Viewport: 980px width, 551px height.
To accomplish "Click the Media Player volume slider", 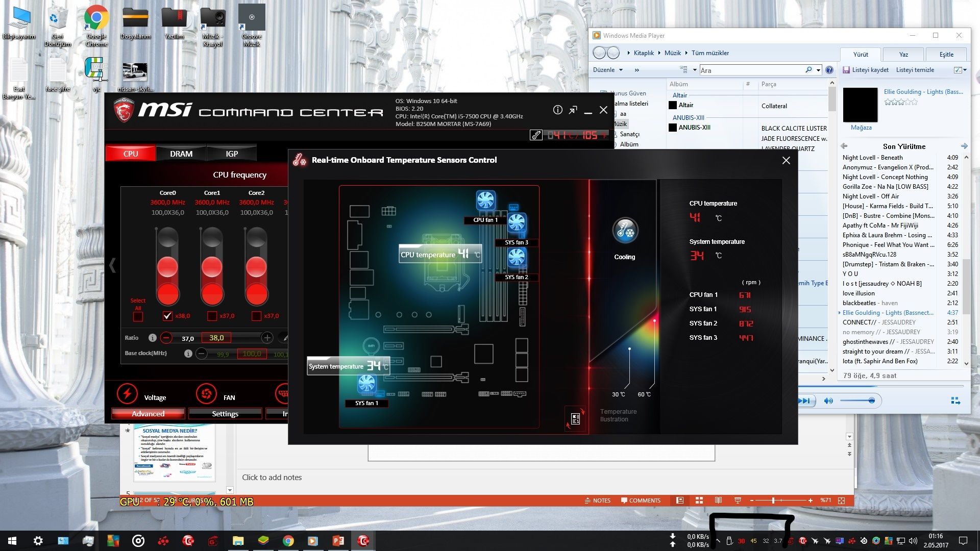I will pos(856,401).
